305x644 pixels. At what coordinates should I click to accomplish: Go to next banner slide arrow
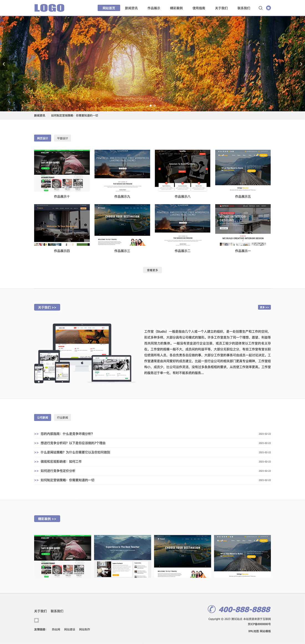point(301,64)
